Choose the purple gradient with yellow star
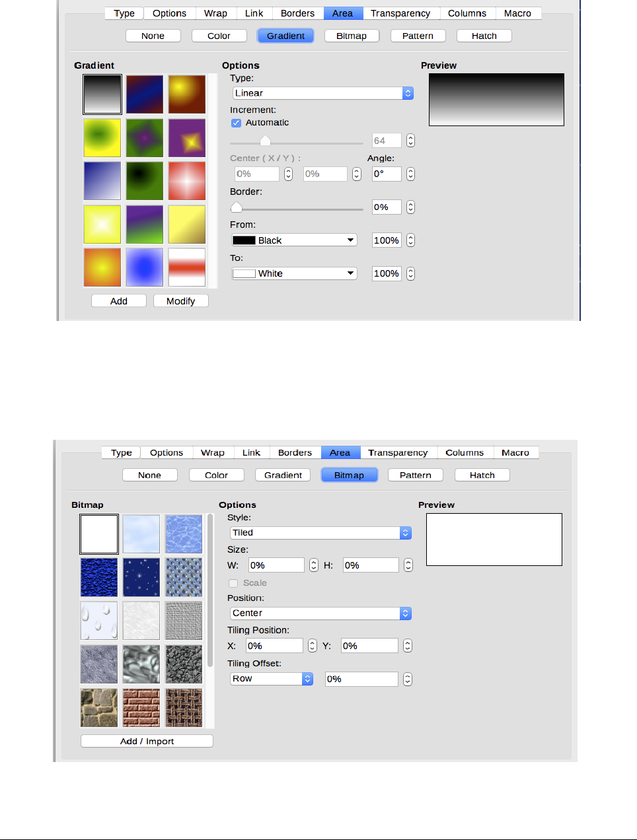 187,138
